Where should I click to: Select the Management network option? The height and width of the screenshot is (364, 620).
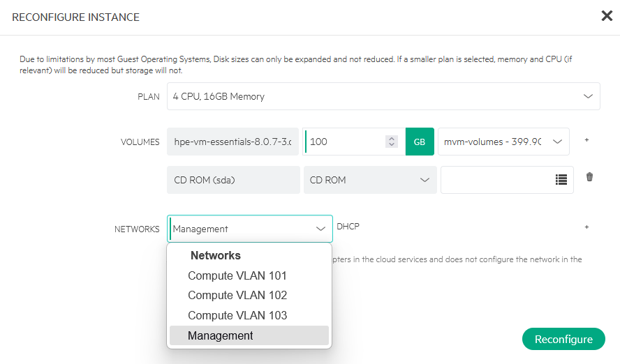(x=221, y=335)
